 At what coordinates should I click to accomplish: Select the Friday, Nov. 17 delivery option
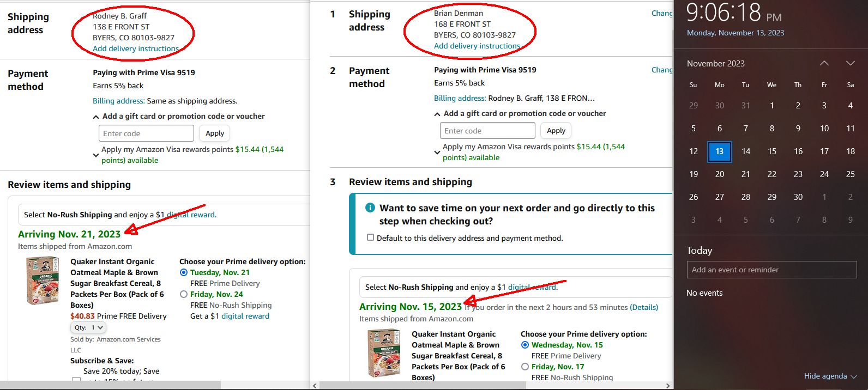pos(525,367)
